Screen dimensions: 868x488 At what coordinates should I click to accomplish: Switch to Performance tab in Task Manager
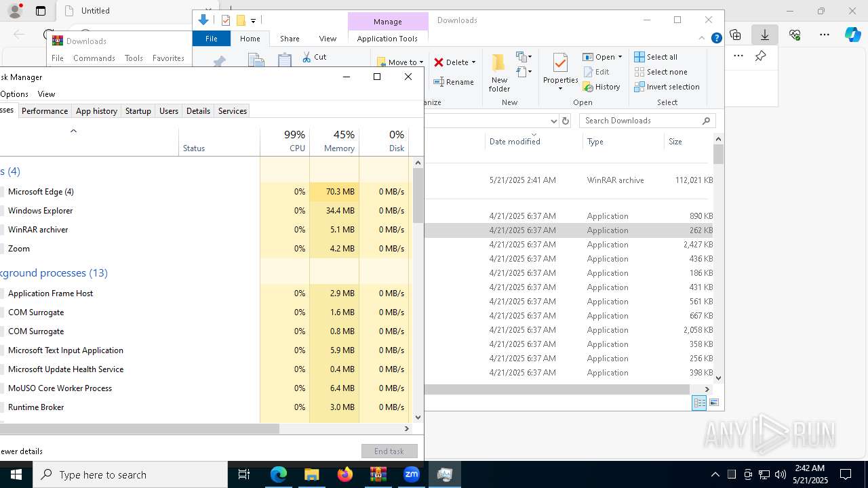[x=45, y=111]
